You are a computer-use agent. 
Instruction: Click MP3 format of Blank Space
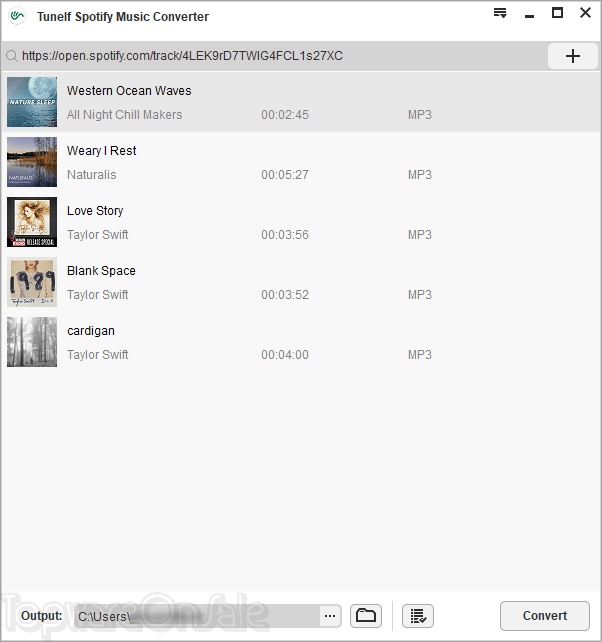click(x=420, y=295)
